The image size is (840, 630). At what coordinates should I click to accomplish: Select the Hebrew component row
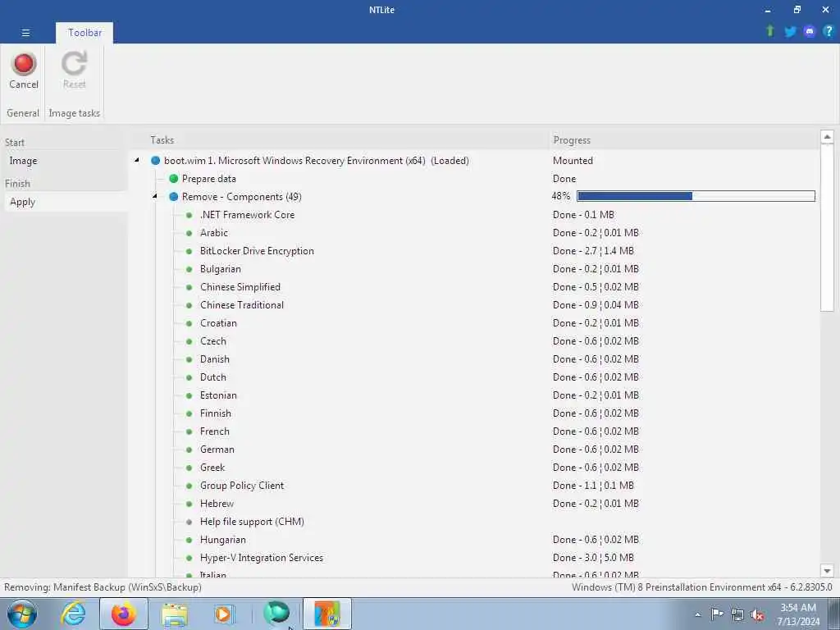tap(217, 504)
